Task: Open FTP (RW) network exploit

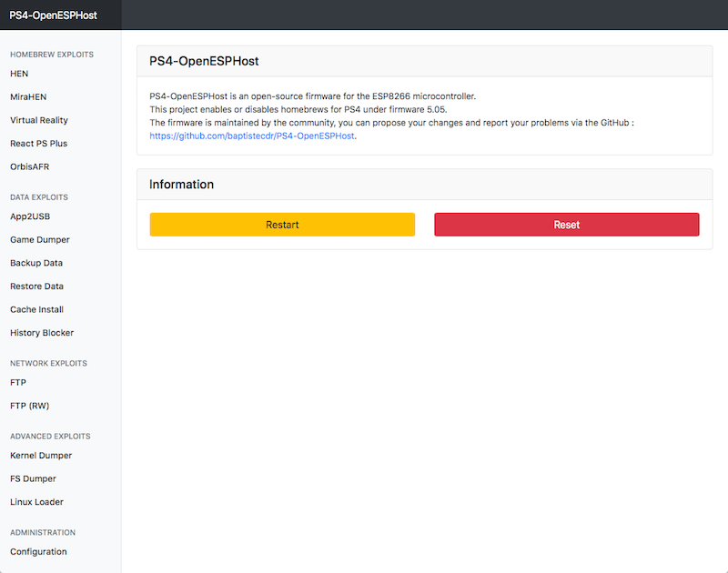Action: [x=30, y=406]
